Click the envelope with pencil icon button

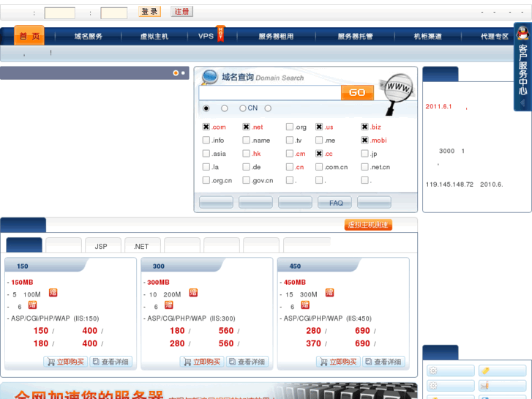(503, 385)
